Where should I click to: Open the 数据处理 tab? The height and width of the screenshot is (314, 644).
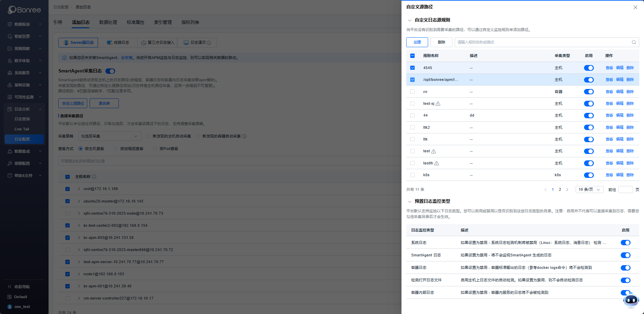pyautogui.click(x=108, y=22)
